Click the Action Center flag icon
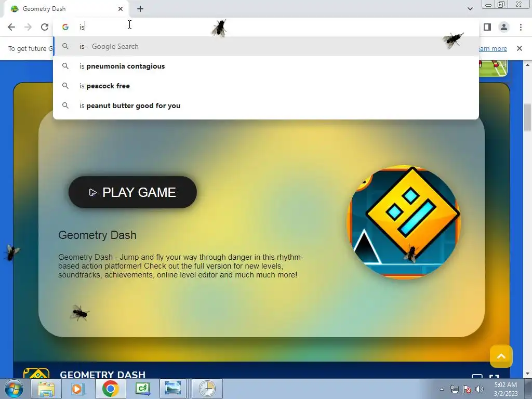The height and width of the screenshot is (399, 532). [467, 389]
